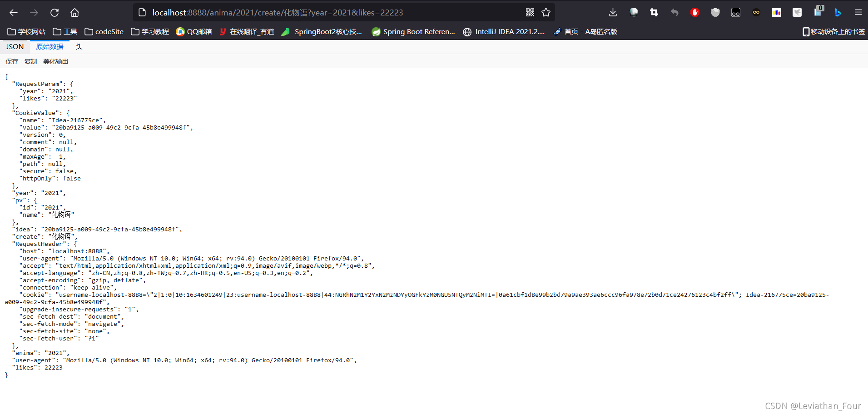Click the extension icon with badge 0
868x415 pixels.
(818, 11)
